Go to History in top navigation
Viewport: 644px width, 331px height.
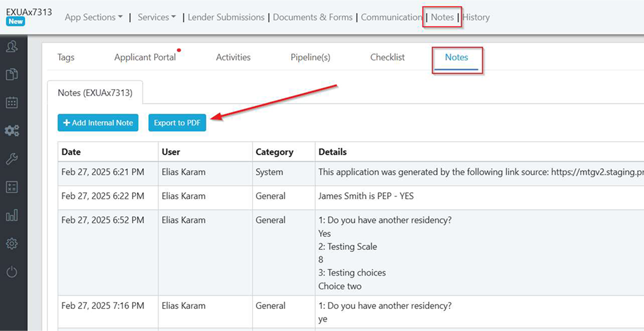[x=476, y=18]
